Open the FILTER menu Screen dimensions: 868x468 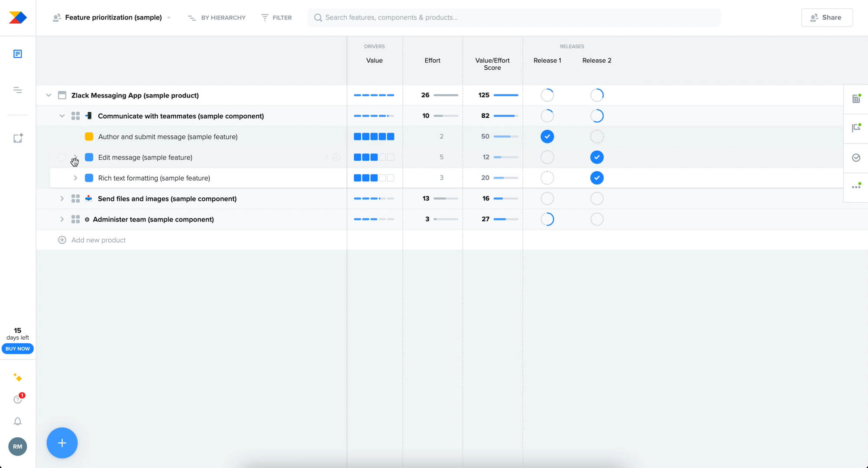click(276, 17)
